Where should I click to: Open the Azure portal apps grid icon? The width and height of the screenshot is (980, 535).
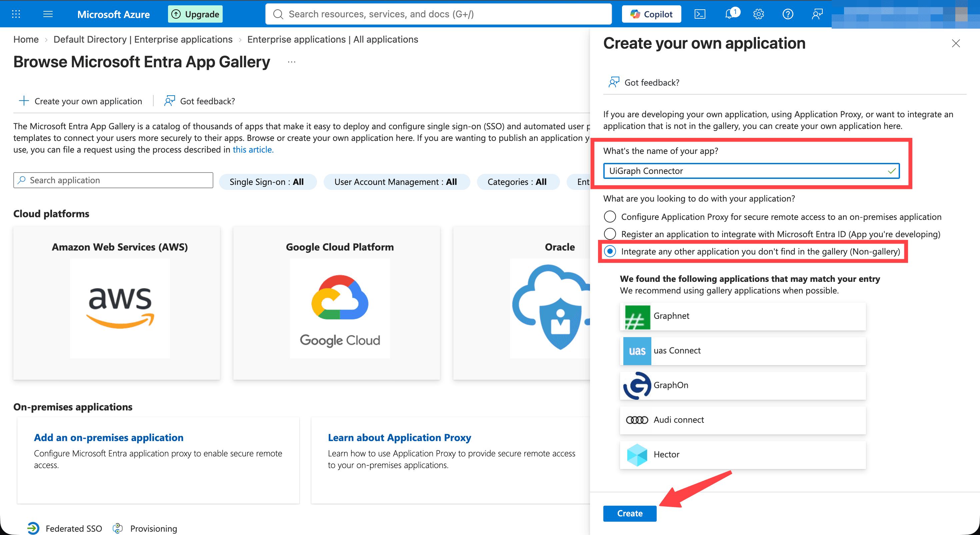click(x=16, y=14)
